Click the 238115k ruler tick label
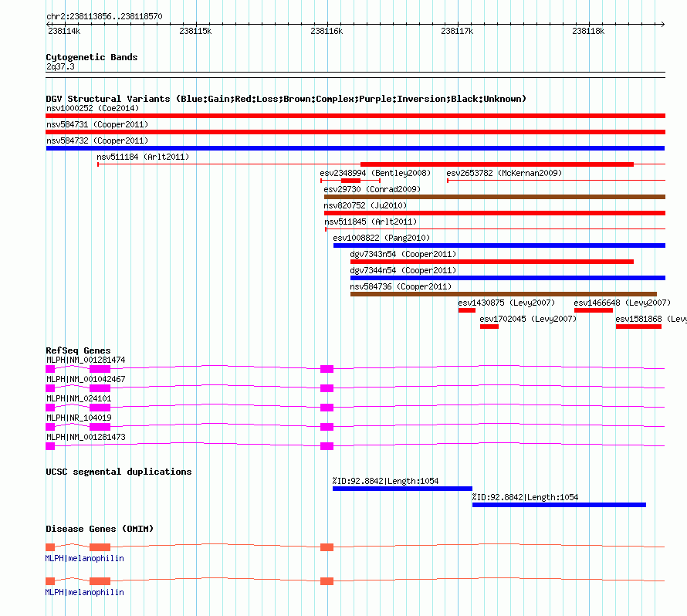Viewport: 687px width, 616px height. (x=195, y=31)
